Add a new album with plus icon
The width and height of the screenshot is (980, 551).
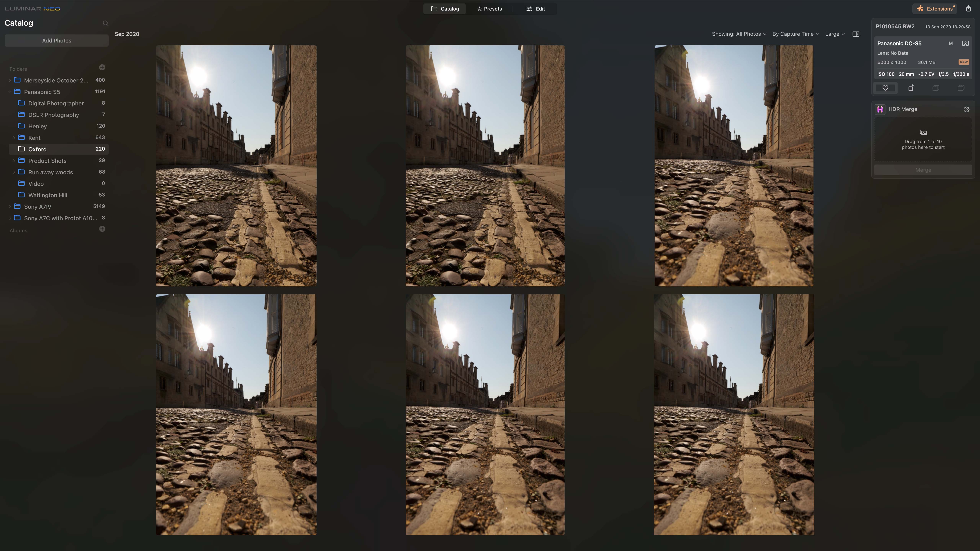tap(102, 229)
